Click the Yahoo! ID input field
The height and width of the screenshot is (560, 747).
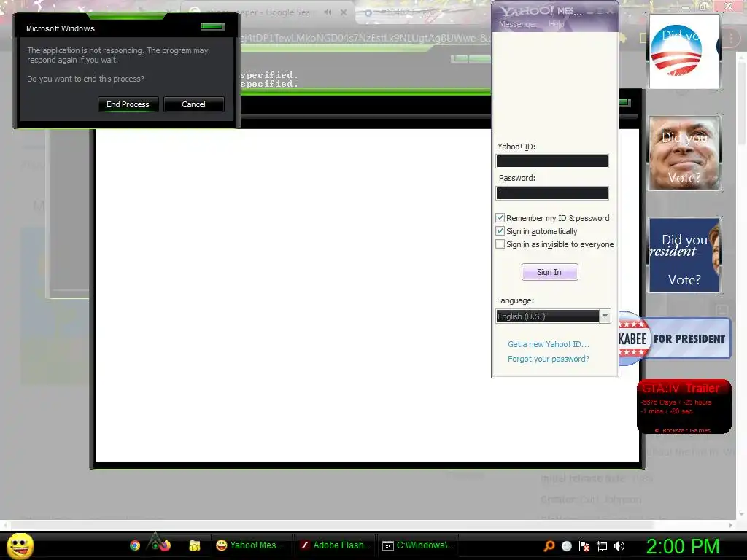pyautogui.click(x=552, y=161)
